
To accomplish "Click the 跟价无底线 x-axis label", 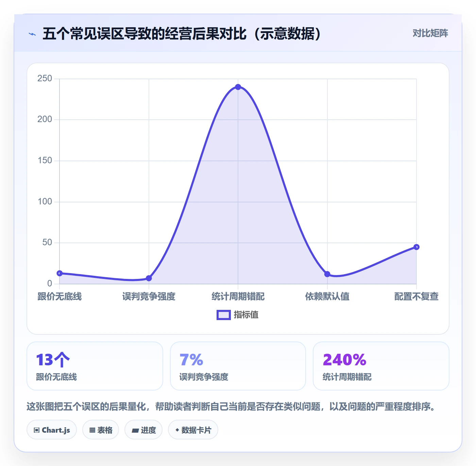I will (60, 296).
